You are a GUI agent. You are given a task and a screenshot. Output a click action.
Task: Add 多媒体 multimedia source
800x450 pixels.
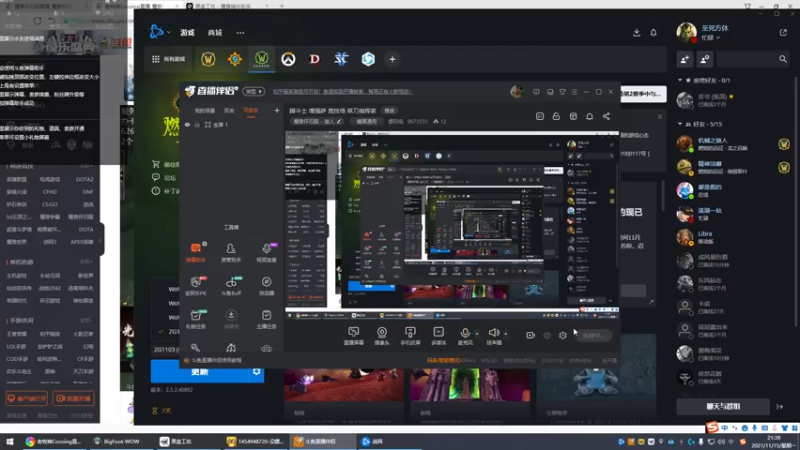[x=438, y=336]
